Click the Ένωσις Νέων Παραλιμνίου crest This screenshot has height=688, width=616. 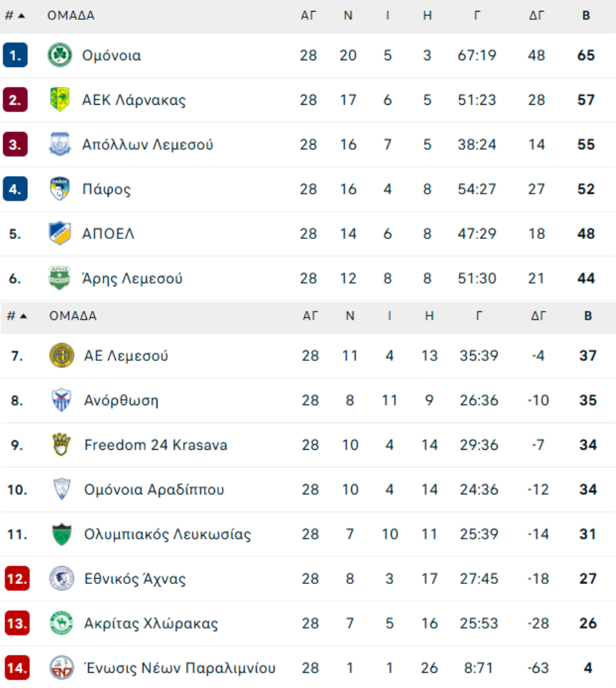point(62,667)
